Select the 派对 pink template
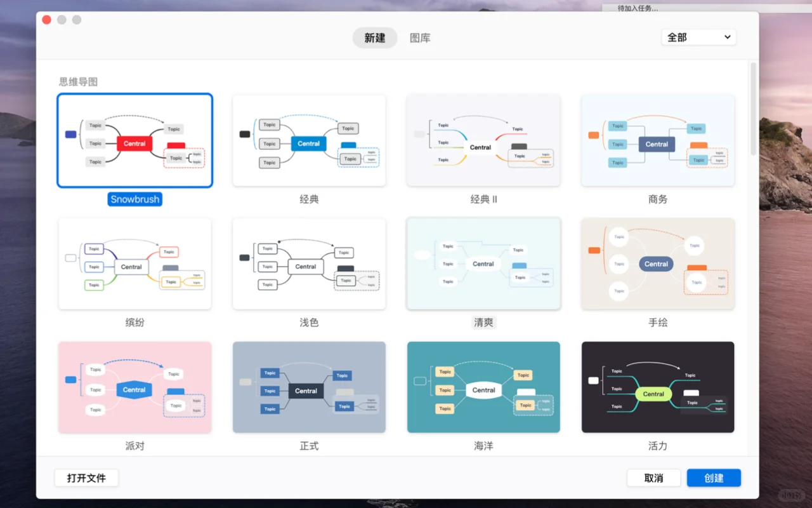Screen dimensions: 812x508 [134, 387]
